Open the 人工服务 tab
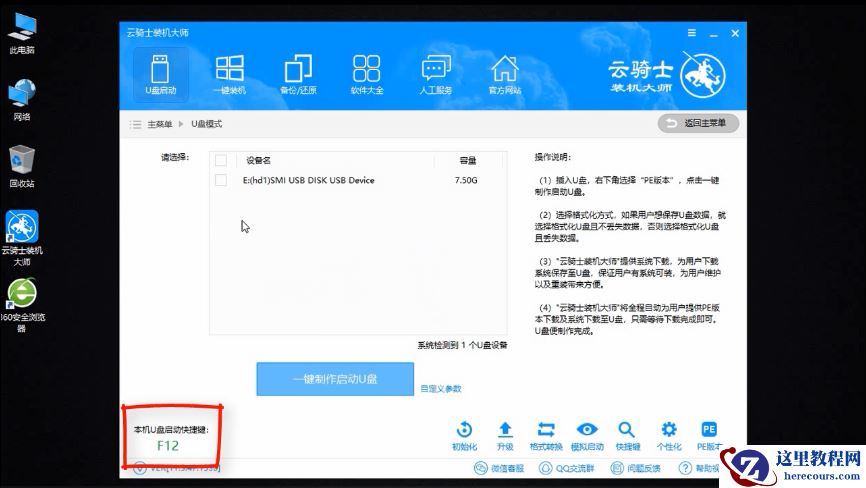Image resolution: width=866 pixels, height=488 pixels. point(436,75)
